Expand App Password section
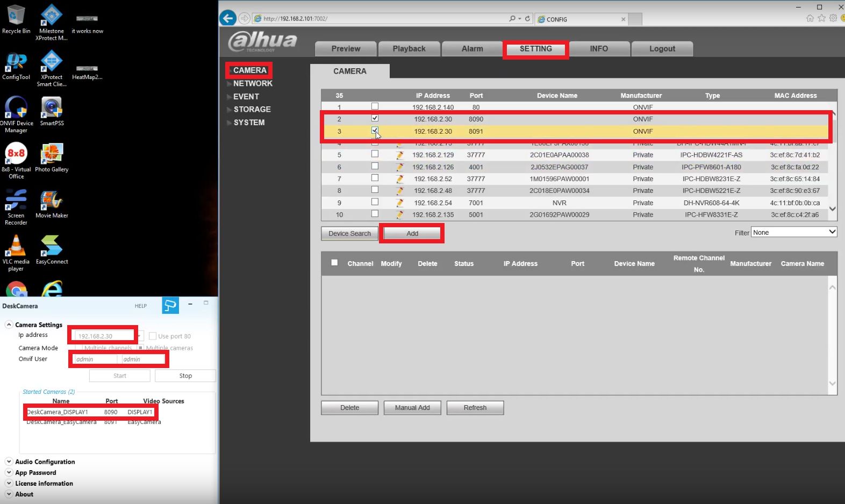The width and height of the screenshot is (845, 504). coord(9,472)
